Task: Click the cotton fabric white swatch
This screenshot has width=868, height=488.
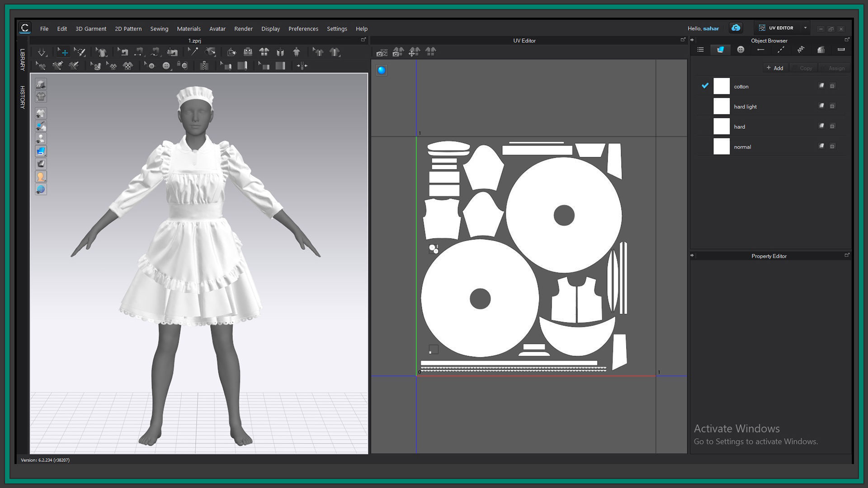Action: [x=722, y=86]
